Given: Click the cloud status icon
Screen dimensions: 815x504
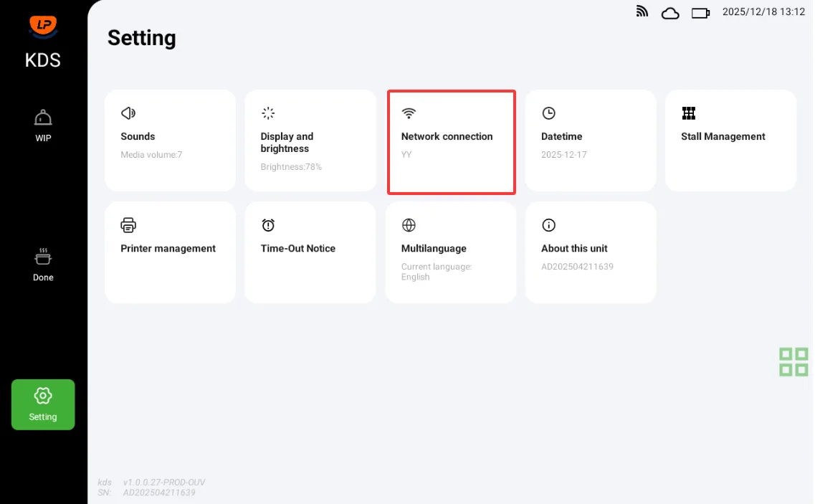Looking at the screenshot, I should (670, 13).
